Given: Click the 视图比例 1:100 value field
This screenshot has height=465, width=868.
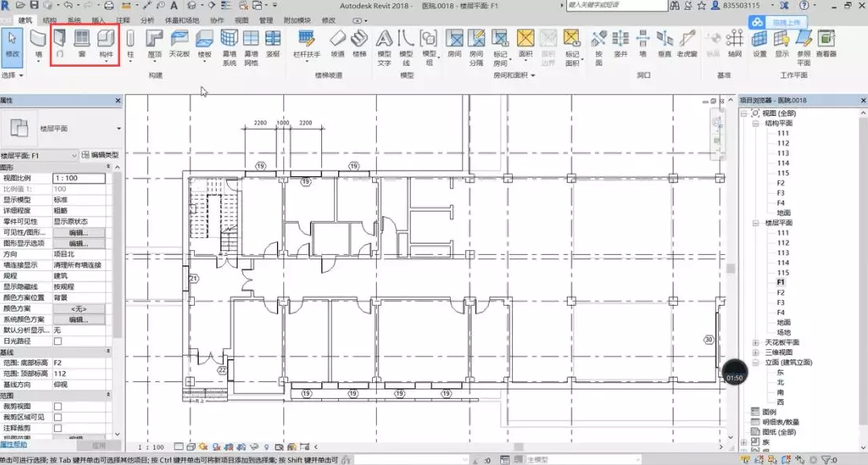Looking at the screenshot, I should (79, 178).
